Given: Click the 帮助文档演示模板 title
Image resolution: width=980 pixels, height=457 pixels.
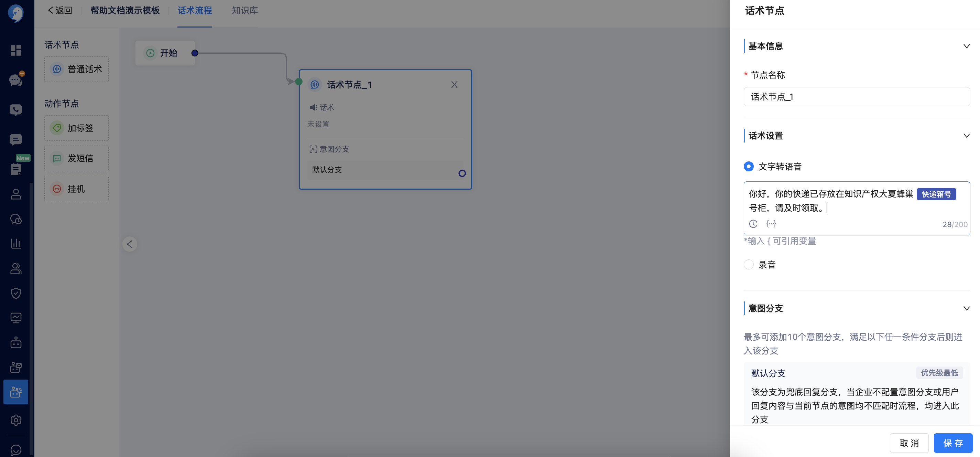Looking at the screenshot, I should coord(125,11).
